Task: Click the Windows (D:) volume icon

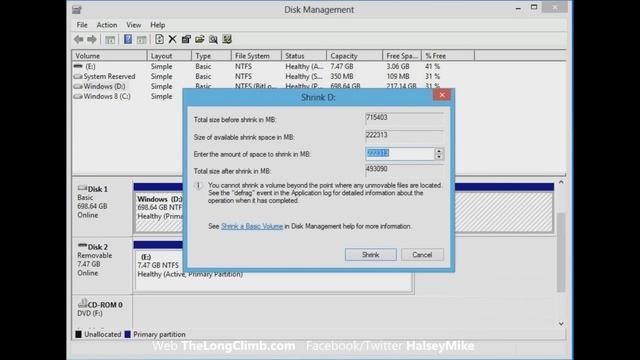Action: pyautogui.click(x=78, y=87)
